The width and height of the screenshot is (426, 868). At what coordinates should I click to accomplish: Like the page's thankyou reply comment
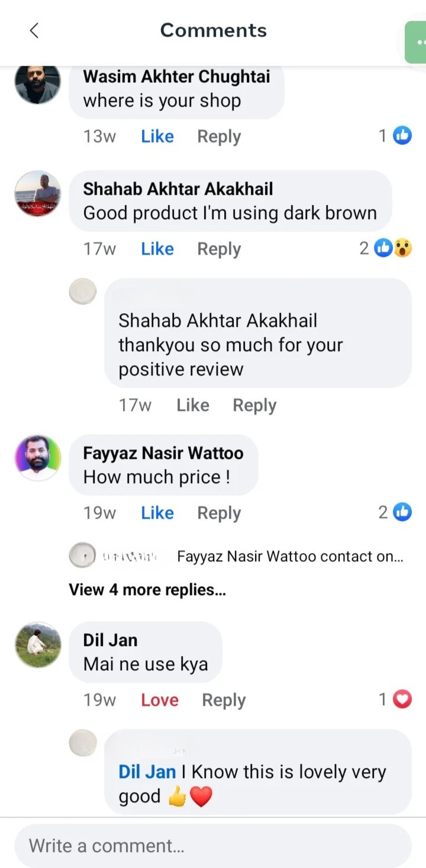coord(193,405)
